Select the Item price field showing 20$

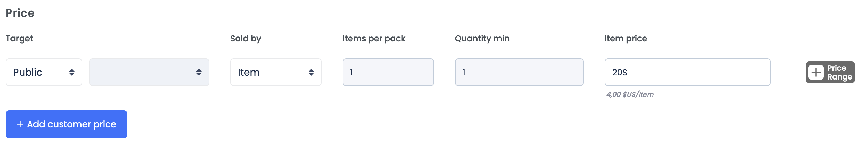click(x=688, y=72)
